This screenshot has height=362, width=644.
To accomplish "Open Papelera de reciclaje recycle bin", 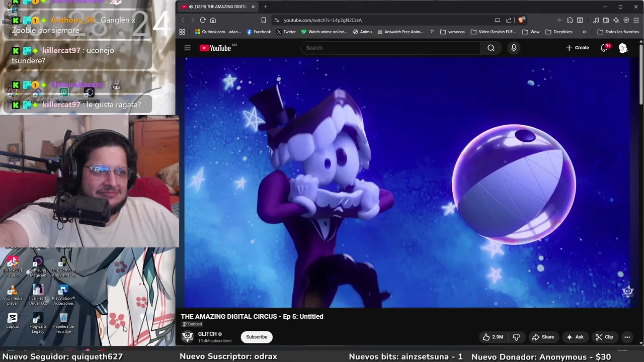I will (63, 323).
